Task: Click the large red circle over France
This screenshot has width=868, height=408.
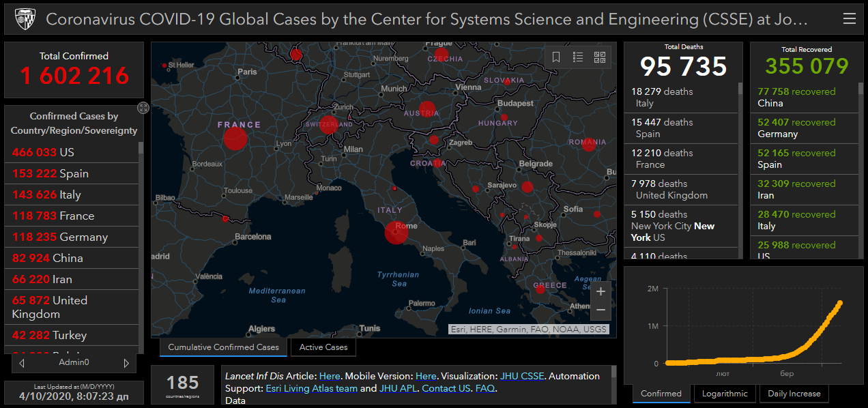Action: (235, 139)
